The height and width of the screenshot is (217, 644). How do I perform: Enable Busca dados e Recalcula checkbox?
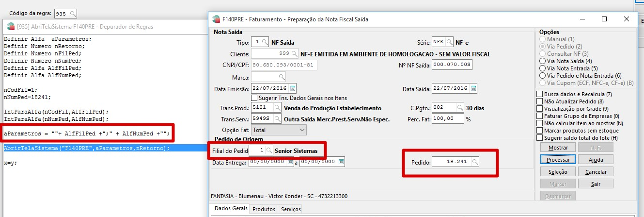click(x=540, y=94)
